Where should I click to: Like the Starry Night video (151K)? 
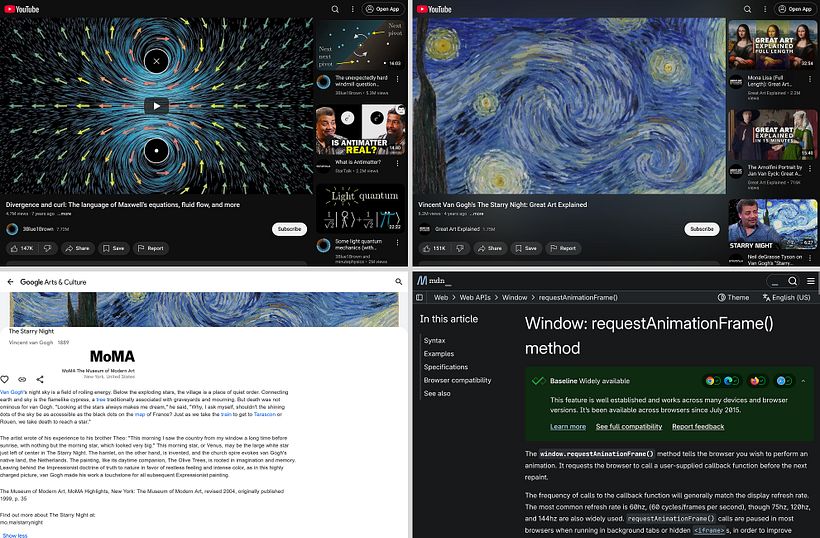tap(435, 248)
